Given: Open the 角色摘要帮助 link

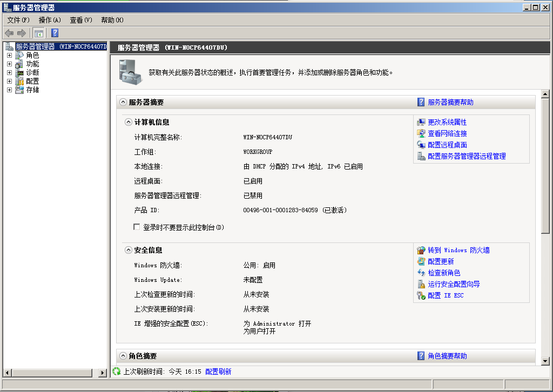Looking at the screenshot, I should pyautogui.click(x=447, y=356).
